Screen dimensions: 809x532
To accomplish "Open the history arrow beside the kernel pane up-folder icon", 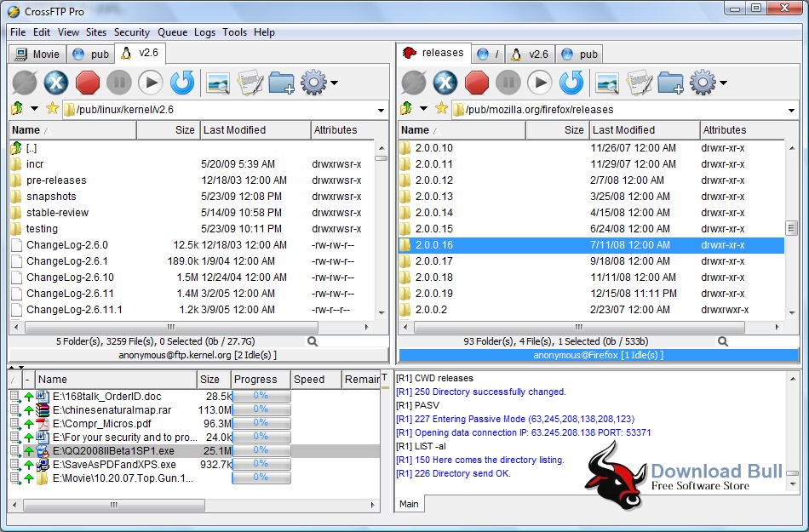I will point(35,109).
